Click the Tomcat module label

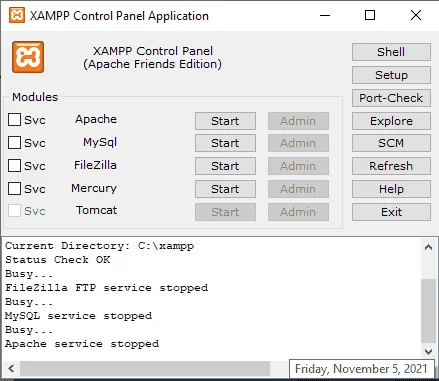coord(97,210)
